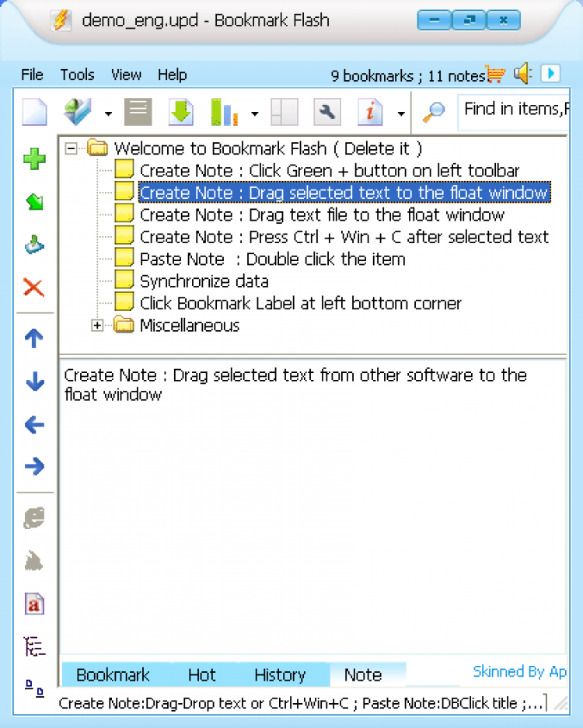Open dropdown arrow beside the checkmark book icon

point(108,113)
